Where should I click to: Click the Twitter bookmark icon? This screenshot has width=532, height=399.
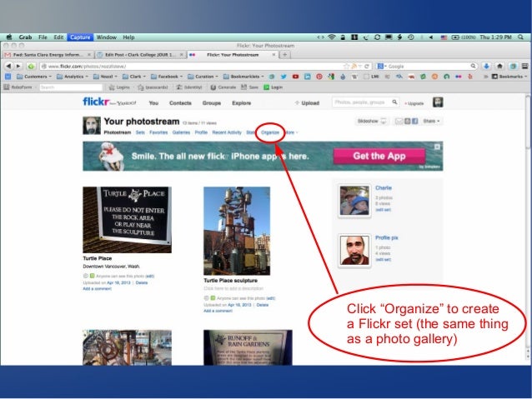(x=284, y=77)
